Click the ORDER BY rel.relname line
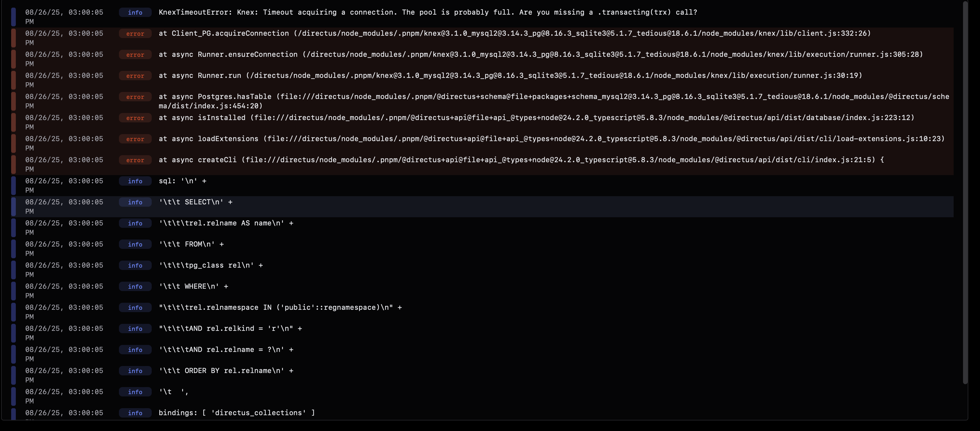Image resolution: width=980 pixels, height=431 pixels. click(x=226, y=370)
